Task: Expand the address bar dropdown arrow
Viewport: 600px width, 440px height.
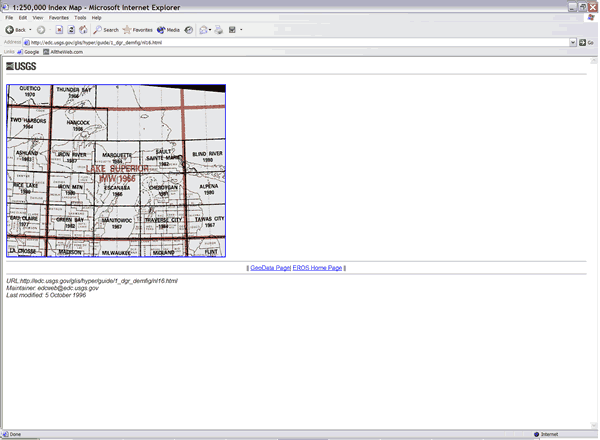Action: [573, 42]
